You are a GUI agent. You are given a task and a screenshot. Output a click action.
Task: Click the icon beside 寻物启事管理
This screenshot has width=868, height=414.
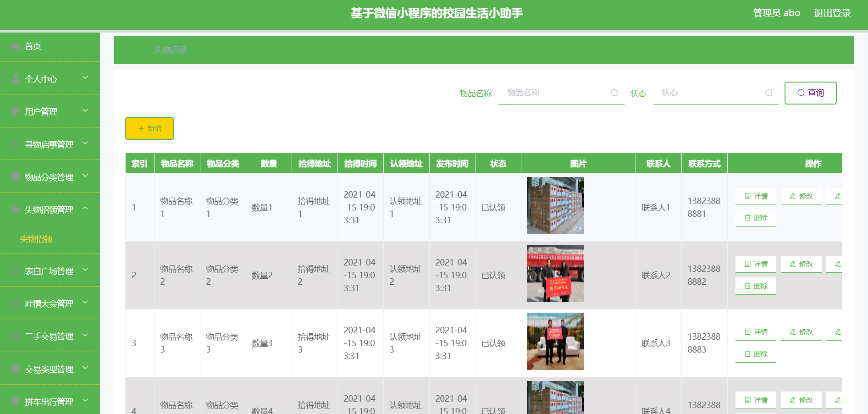click(x=15, y=144)
